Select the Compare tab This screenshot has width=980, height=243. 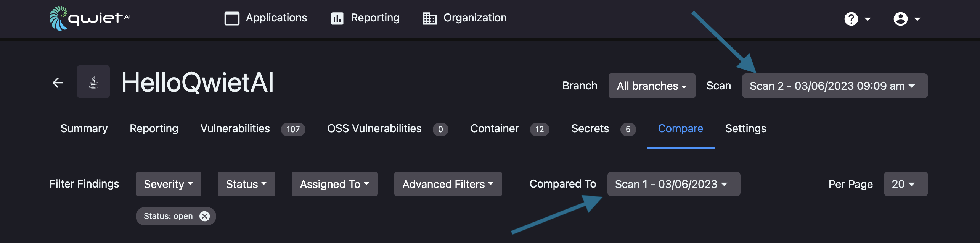[681, 128]
